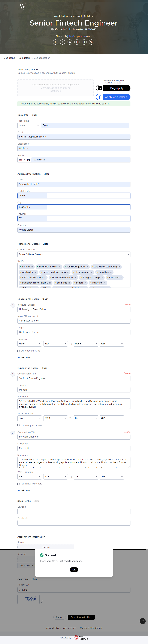Expand the mobile country code flag selector
This screenshot has width=148, height=644.
click(22, 160)
